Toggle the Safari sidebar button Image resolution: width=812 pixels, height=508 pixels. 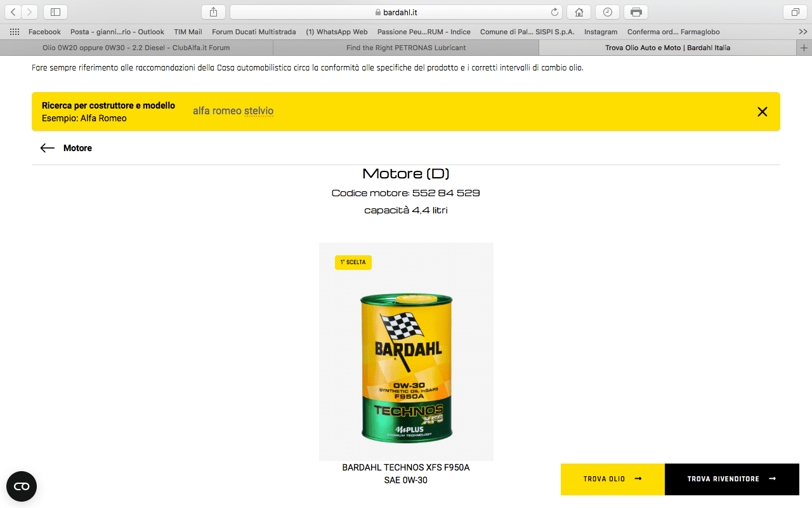[x=56, y=12]
